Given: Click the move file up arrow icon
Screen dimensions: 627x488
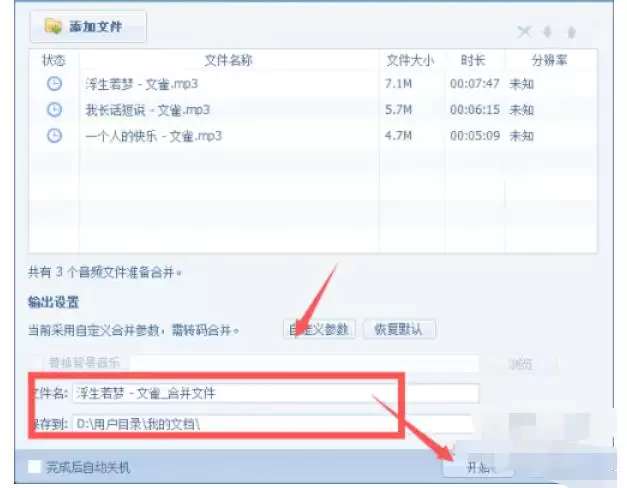Looking at the screenshot, I should [571, 32].
